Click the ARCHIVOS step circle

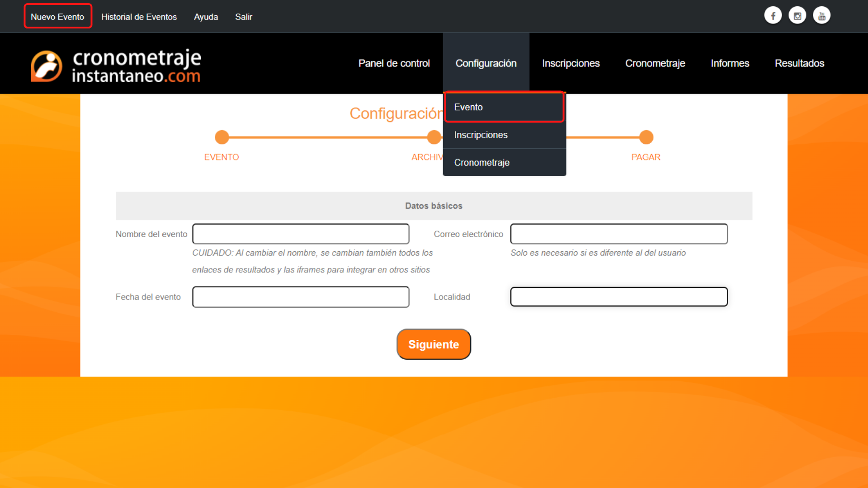click(434, 137)
